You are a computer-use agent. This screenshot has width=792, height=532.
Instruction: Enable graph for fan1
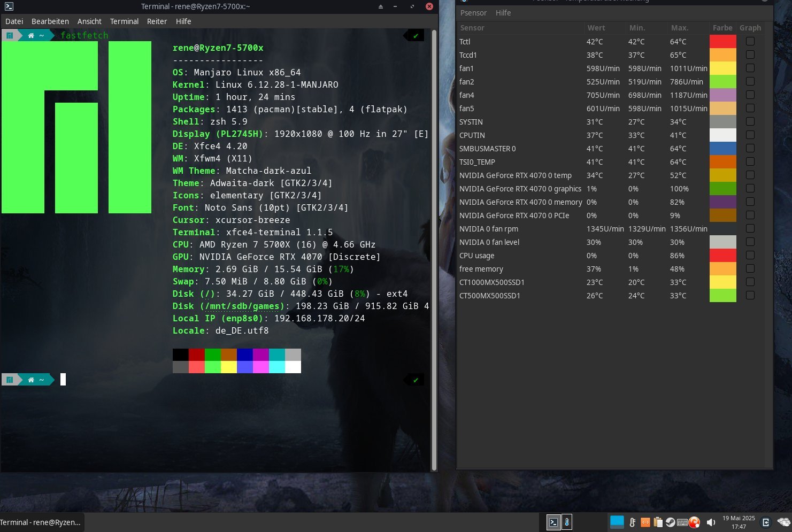coord(750,68)
